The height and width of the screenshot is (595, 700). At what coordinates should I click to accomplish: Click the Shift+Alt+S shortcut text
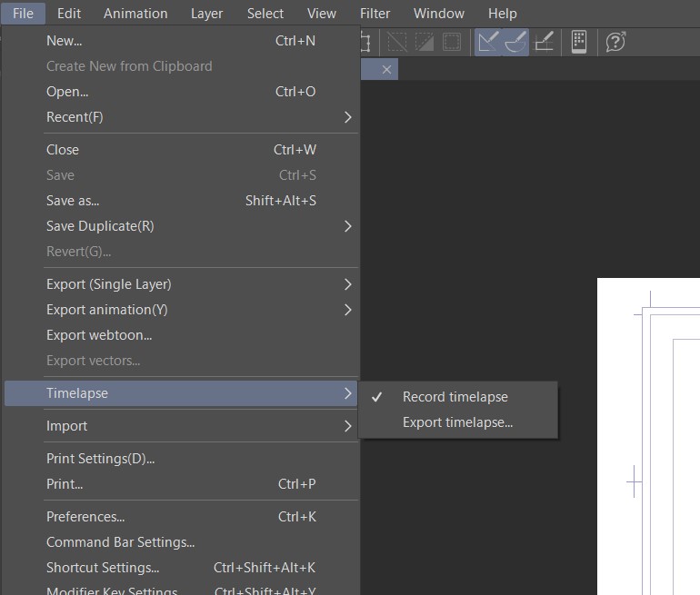pos(281,201)
